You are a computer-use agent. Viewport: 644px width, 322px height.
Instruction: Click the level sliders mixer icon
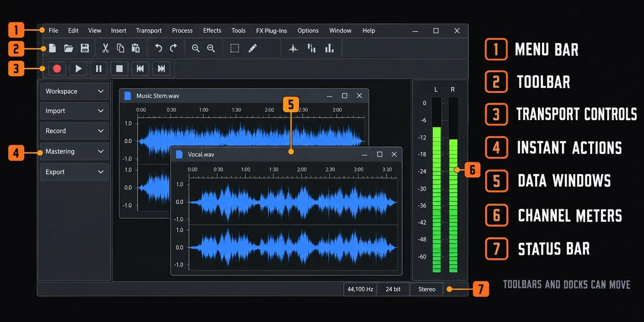311,48
